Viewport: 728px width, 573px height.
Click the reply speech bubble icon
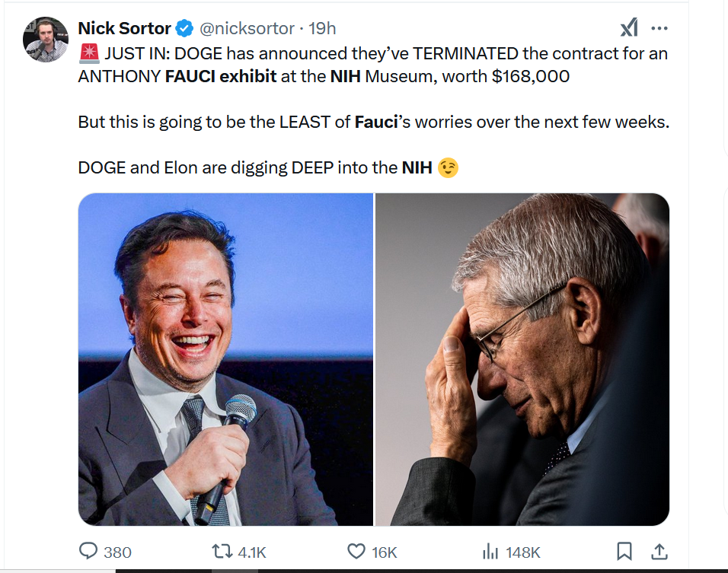(x=88, y=551)
